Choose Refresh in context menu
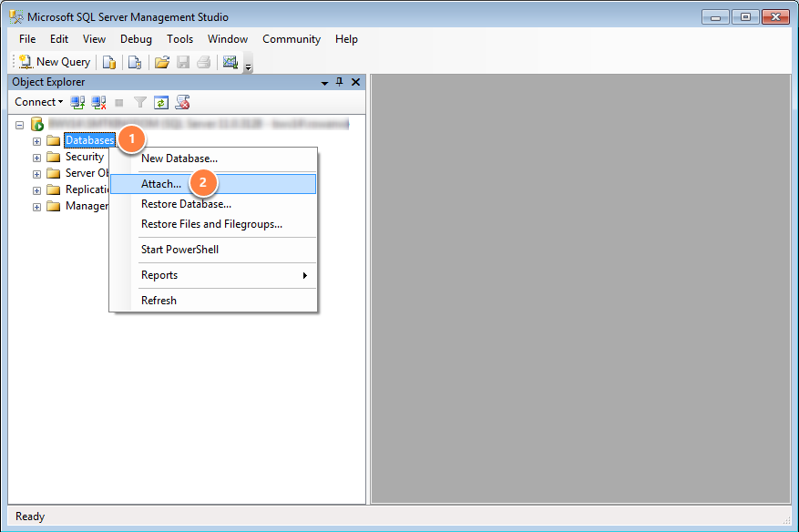 pos(213,301)
